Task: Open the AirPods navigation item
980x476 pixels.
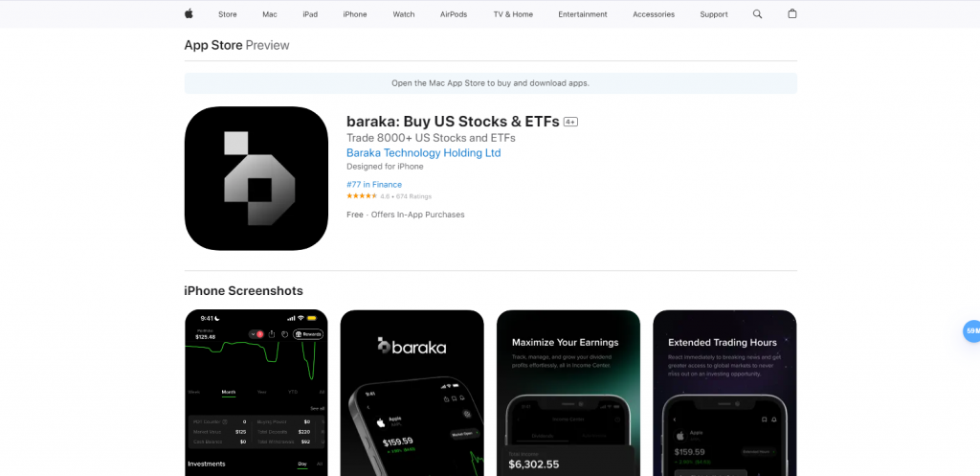Action: [x=454, y=14]
